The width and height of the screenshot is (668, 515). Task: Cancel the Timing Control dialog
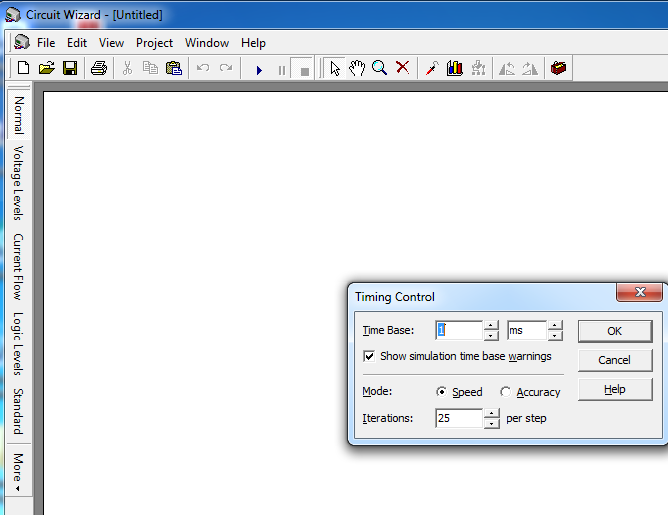615,360
